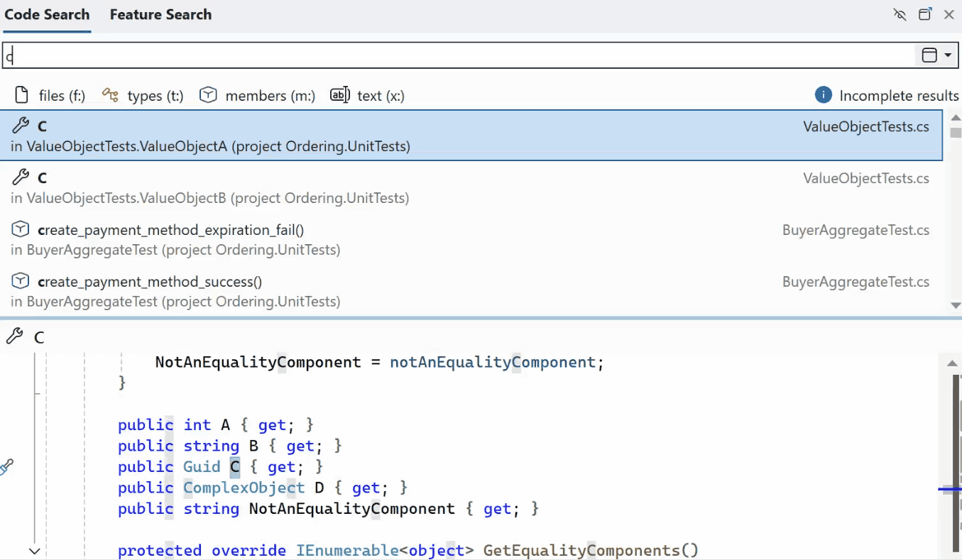Click IEnumerable<object> return type in preview
962x560 pixels.
385,550
